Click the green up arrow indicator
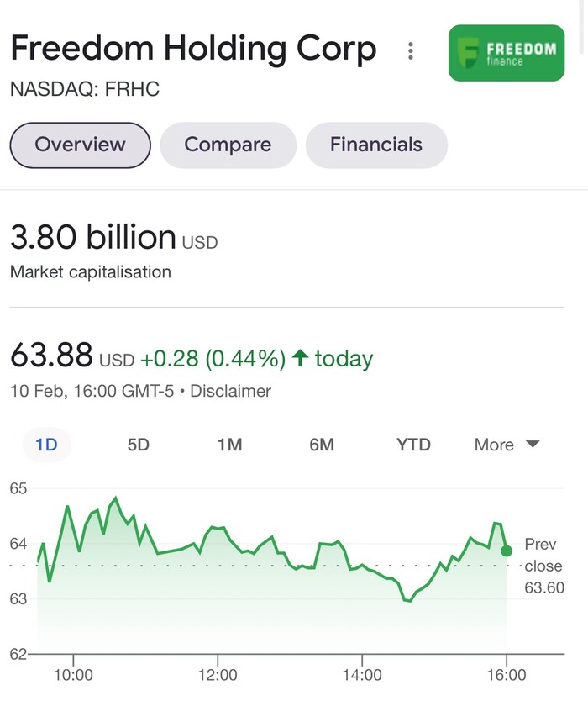 click(300, 358)
